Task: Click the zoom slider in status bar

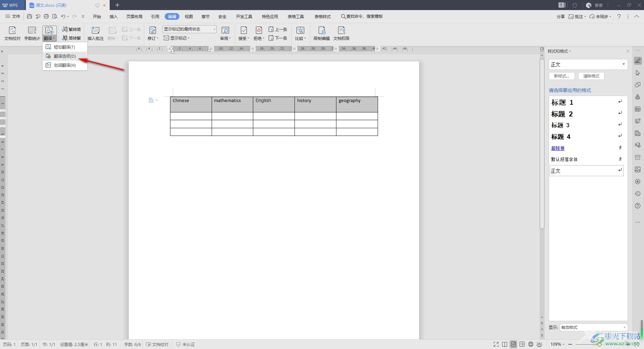Action: (x=599, y=344)
